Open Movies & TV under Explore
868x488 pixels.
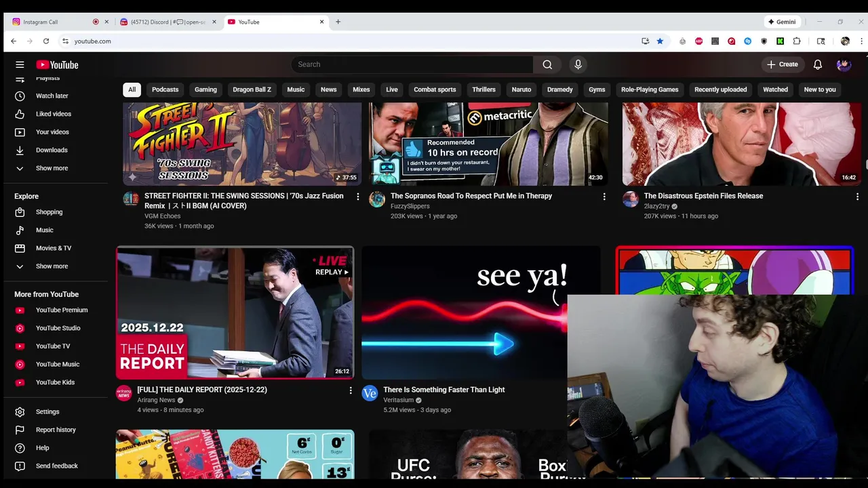click(x=54, y=248)
